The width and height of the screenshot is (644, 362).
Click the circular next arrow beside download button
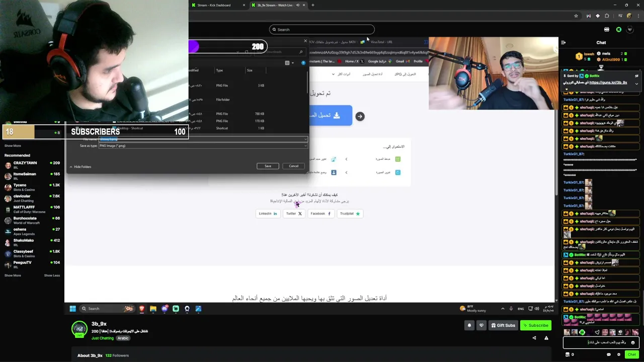pyautogui.click(x=360, y=116)
